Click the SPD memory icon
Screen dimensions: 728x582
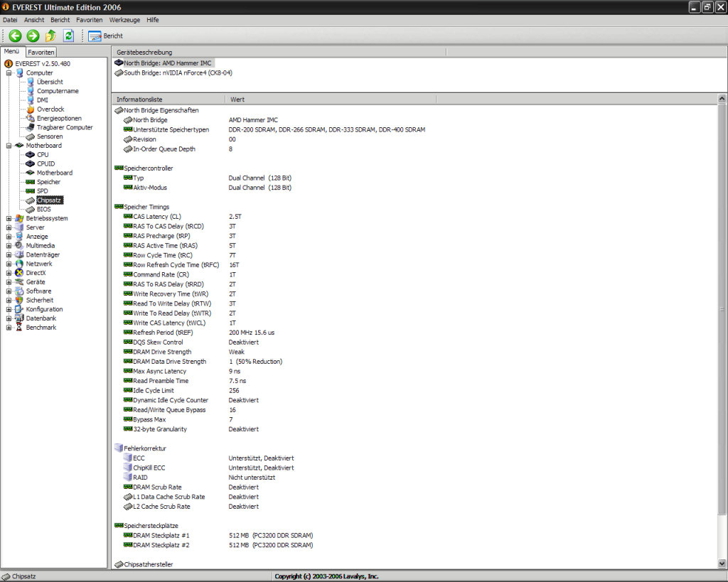click(31, 190)
